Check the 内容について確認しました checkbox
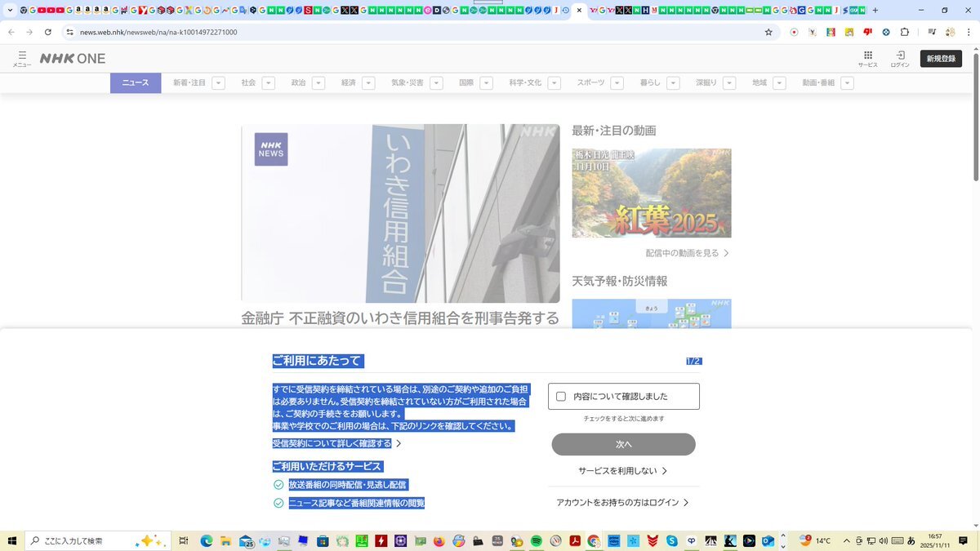The image size is (980, 551). (561, 396)
